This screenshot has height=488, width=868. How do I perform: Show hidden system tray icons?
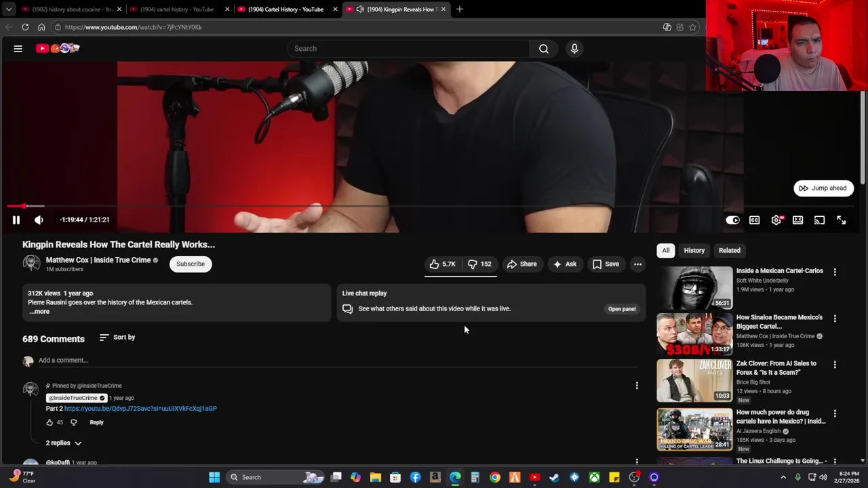pos(783,477)
